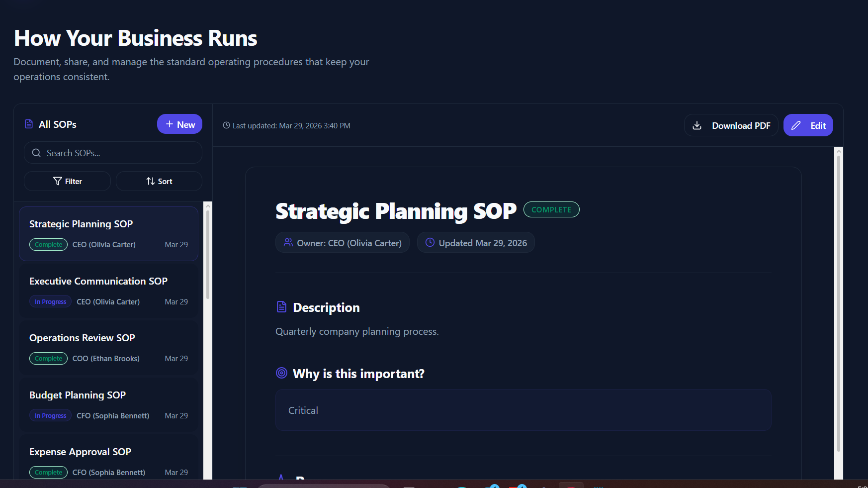The height and width of the screenshot is (488, 868).
Task: Click Last updated timestamp text
Action: coord(291,125)
